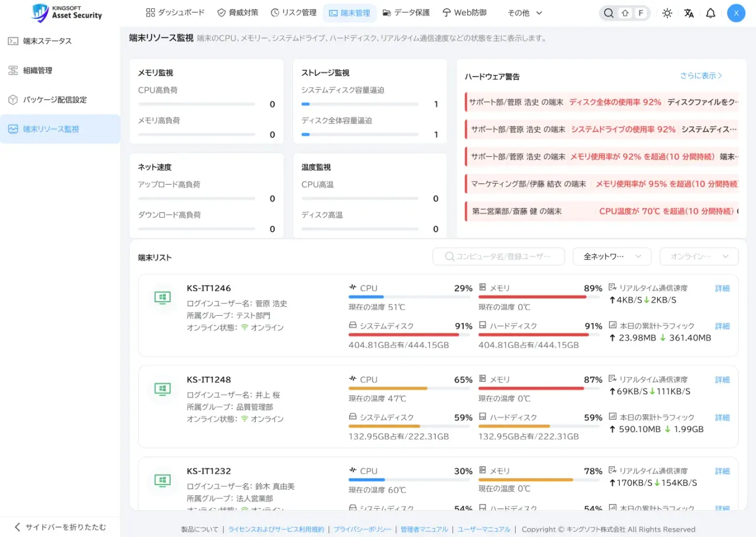The width and height of the screenshot is (756, 537).
Task: Click the マーケティング部/伊藤 結衣 alert row
Action: coord(602,184)
